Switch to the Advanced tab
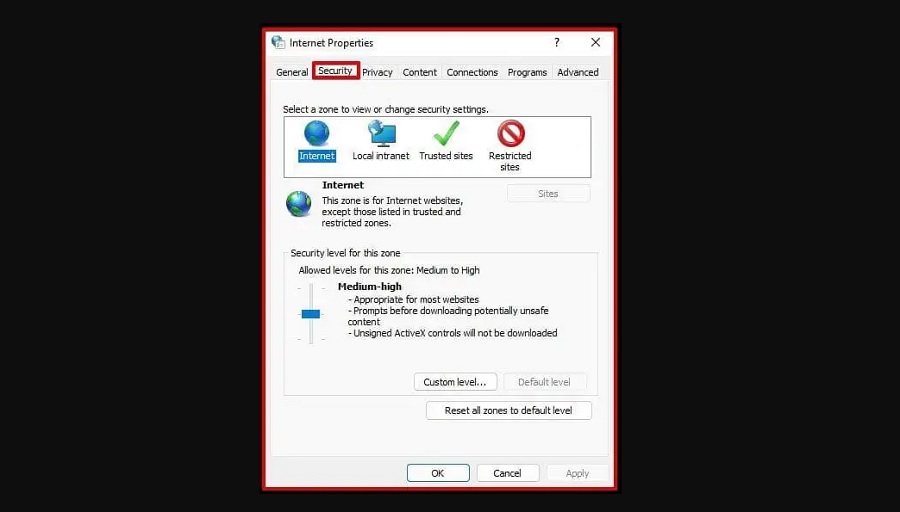The width and height of the screenshot is (900, 512). click(x=577, y=72)
